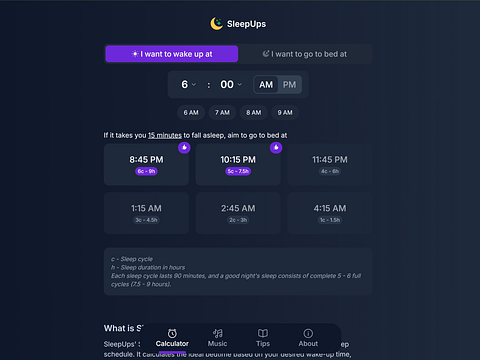Viewport: 480px width, 360px height.
Task: Switch to I want to go to bed at
Action: [x=305, y=54]
